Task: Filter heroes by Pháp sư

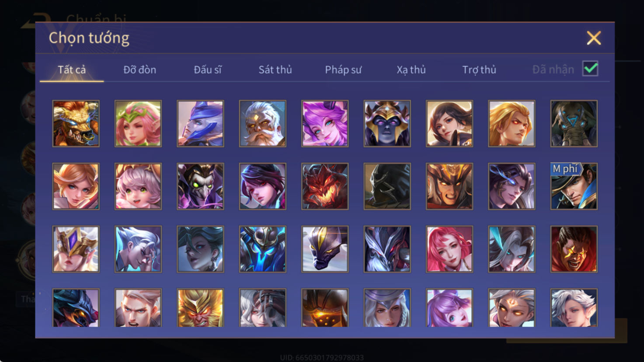Action: point(343,69)
